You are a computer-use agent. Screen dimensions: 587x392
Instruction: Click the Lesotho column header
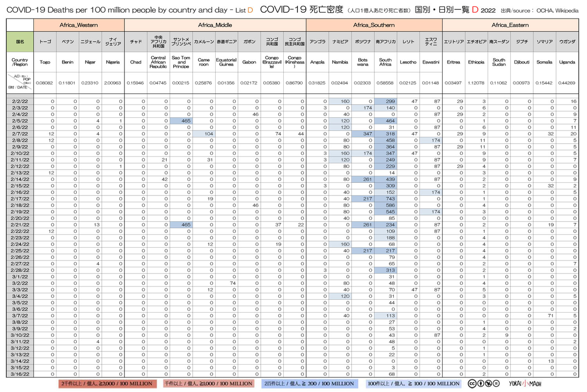pos(407,62)
